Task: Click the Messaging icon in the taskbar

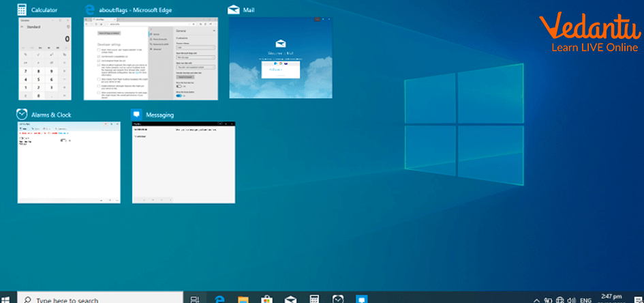Action: (362, 298)
